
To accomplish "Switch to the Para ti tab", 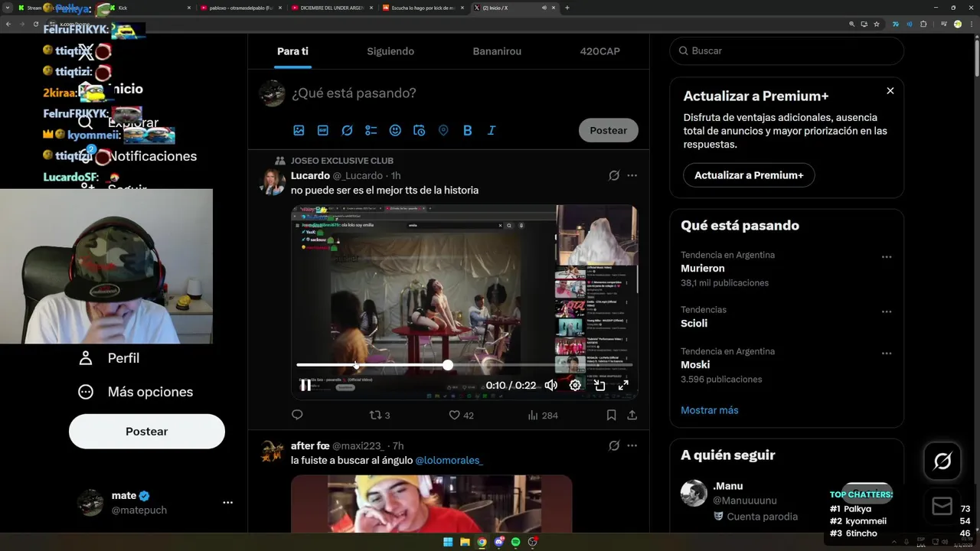I will pos(292,51).
